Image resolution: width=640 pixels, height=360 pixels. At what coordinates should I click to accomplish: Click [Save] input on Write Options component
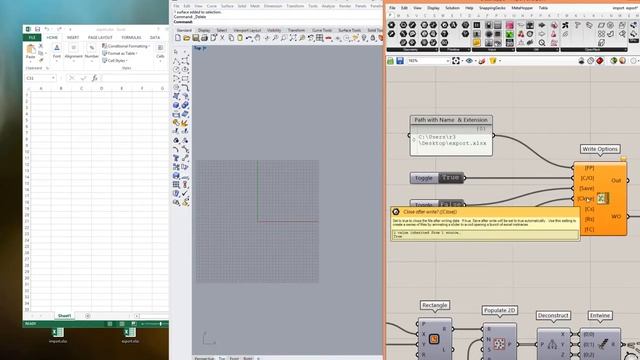[587, 188]
